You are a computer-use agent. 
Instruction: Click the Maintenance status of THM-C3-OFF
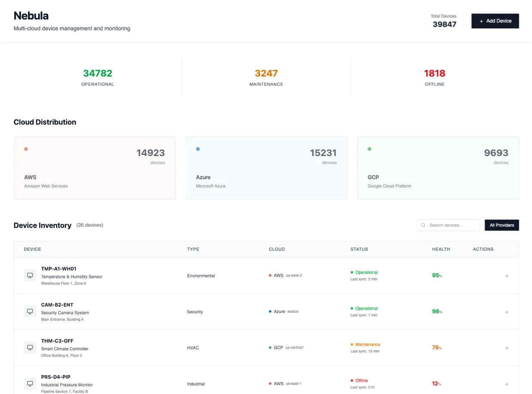click(365, 345)
